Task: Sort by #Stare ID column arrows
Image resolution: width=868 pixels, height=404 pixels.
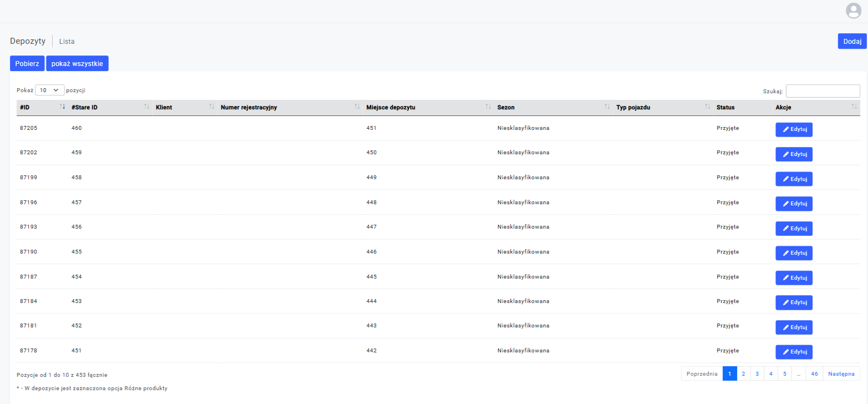Action: 146,107
